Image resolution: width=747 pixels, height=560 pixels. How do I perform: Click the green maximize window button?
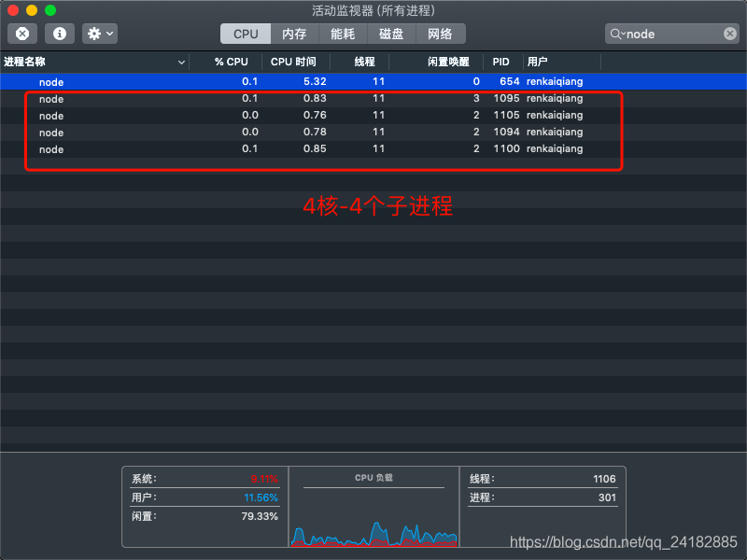(50, 10)
